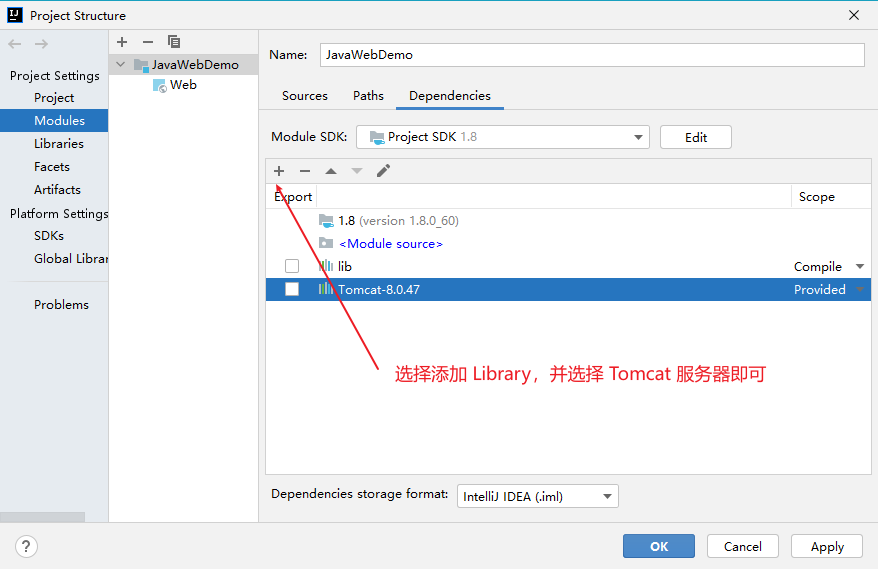Move dependency up in the list

(x=331, y=171)
